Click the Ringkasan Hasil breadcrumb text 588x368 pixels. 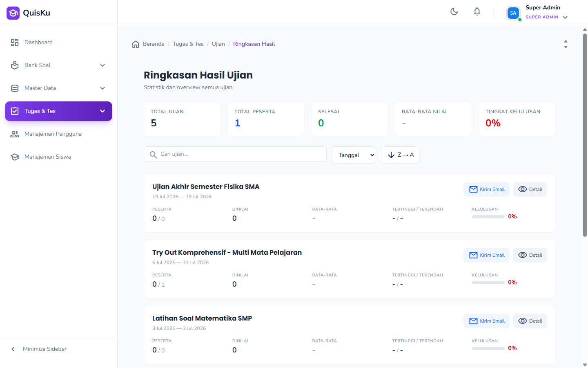[254, 44]
